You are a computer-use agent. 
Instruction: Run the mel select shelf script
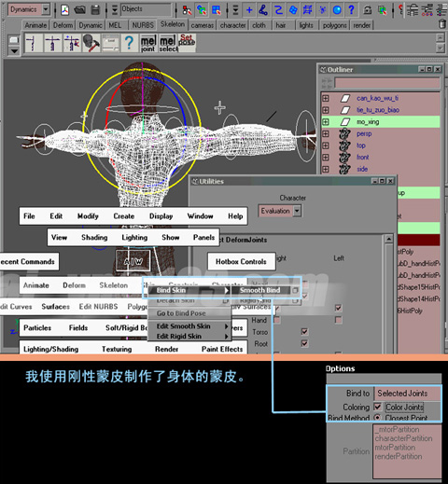(x=168, y=44)
